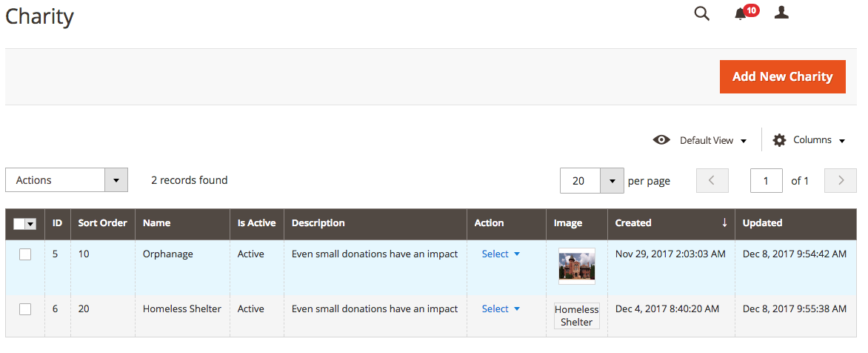
Task: Click the sort arrow in Created header
Action: coord(724,222)
